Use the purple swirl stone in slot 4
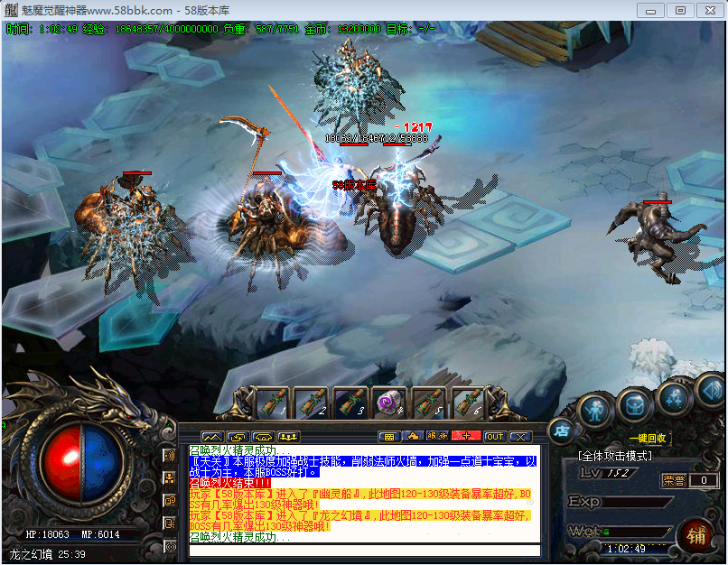The width and height of the screenshot is (728, 565). coord(389,402)
